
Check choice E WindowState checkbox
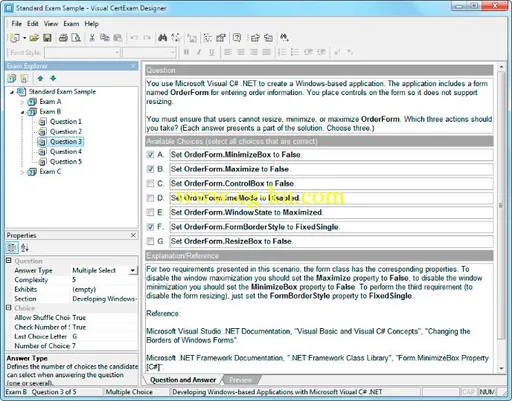click(150, 212)
